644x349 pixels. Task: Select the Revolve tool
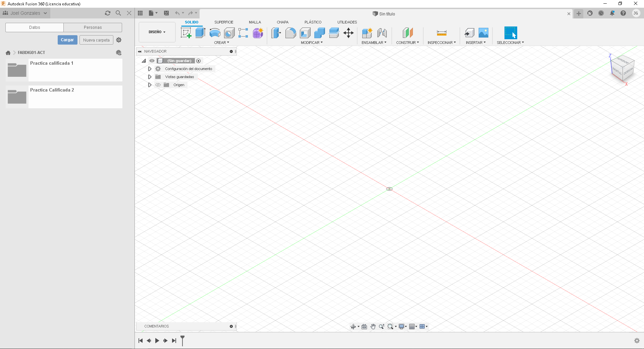tap(215, 33)
